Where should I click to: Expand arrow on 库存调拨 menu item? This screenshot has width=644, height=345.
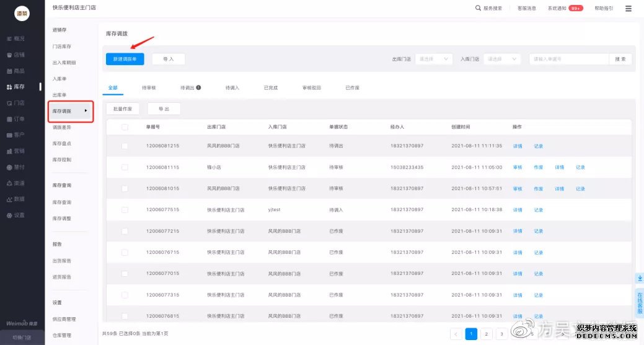click(86, 111)
